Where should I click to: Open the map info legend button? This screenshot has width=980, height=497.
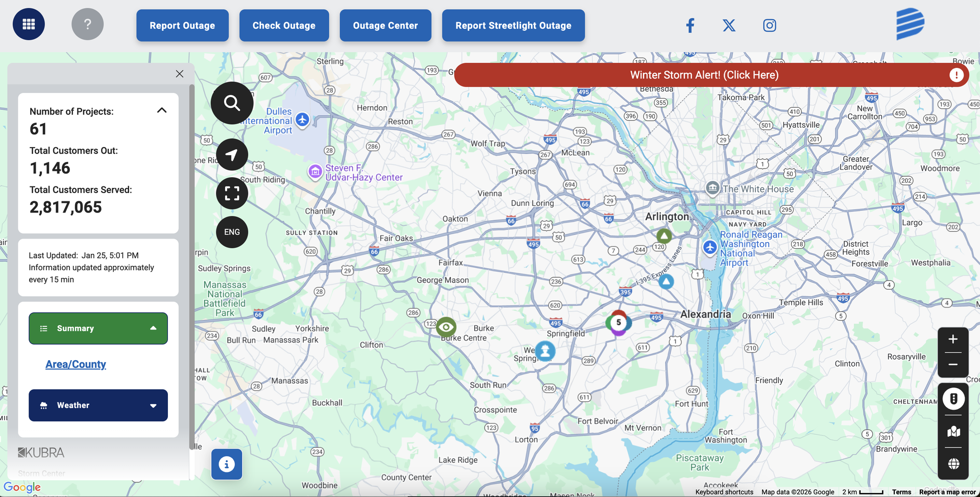[x=227, y=464]
